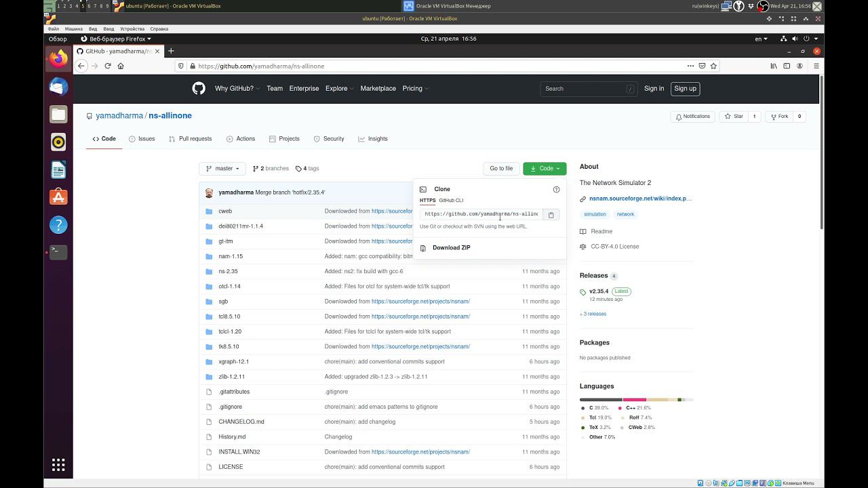
Task: Open the Actions tab
Action: click(241, 139)
